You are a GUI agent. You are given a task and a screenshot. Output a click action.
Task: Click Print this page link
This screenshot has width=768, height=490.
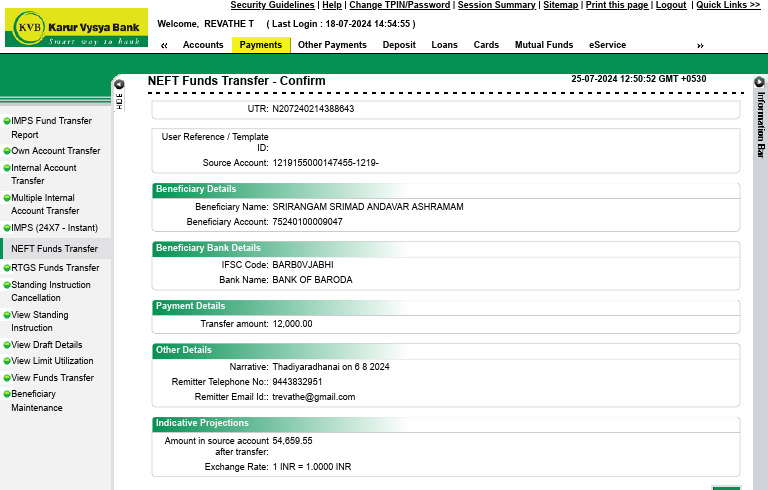(617, 5)
